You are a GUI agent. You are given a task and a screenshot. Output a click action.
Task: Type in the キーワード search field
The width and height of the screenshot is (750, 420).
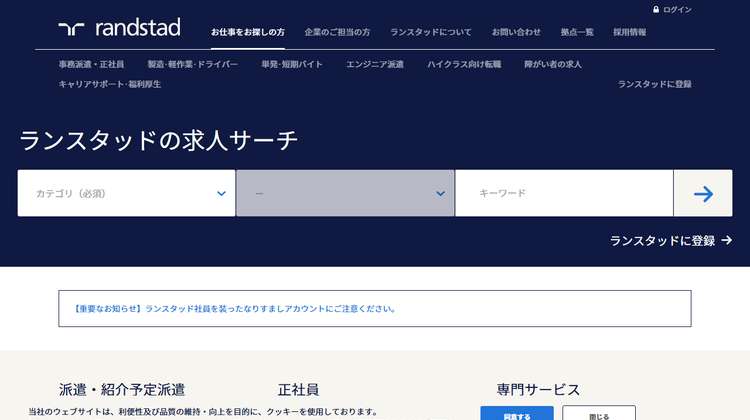(x=563, y=193)
